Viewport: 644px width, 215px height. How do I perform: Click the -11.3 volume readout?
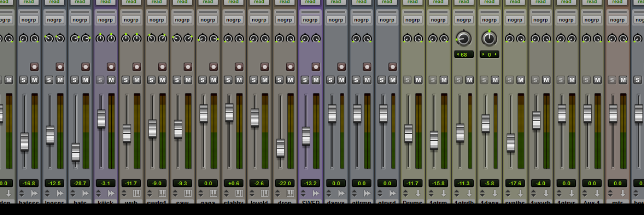coord(464,183)
